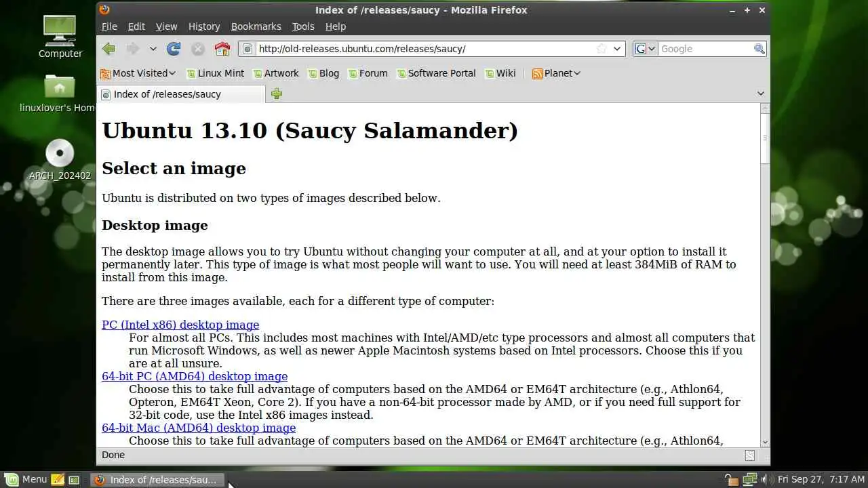This screenshot has width=868, height=488.
Task: Open the Linux Mint bookmark
Action: click(x=215, y=73)
